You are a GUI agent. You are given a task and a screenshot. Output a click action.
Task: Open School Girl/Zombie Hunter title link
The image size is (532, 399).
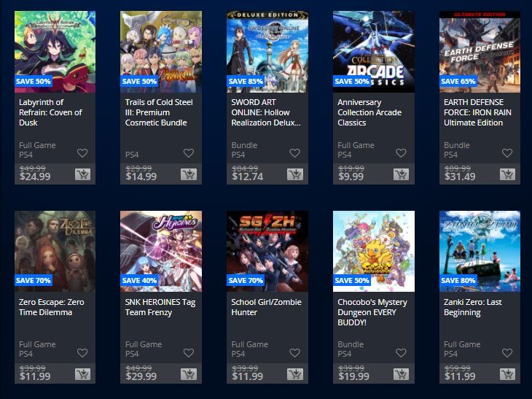coord(266,307)
